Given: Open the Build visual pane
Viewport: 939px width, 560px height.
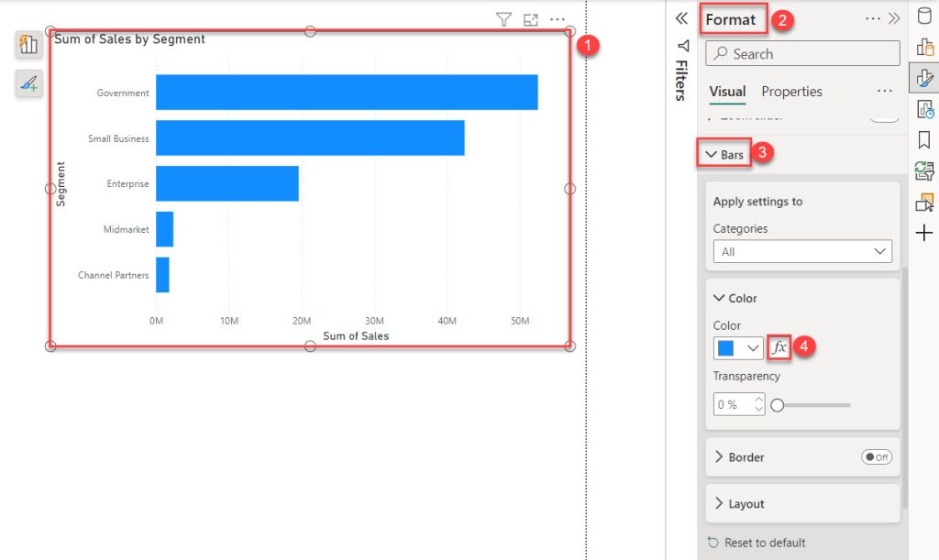Looking at the screenshot, I should [926, 46].
